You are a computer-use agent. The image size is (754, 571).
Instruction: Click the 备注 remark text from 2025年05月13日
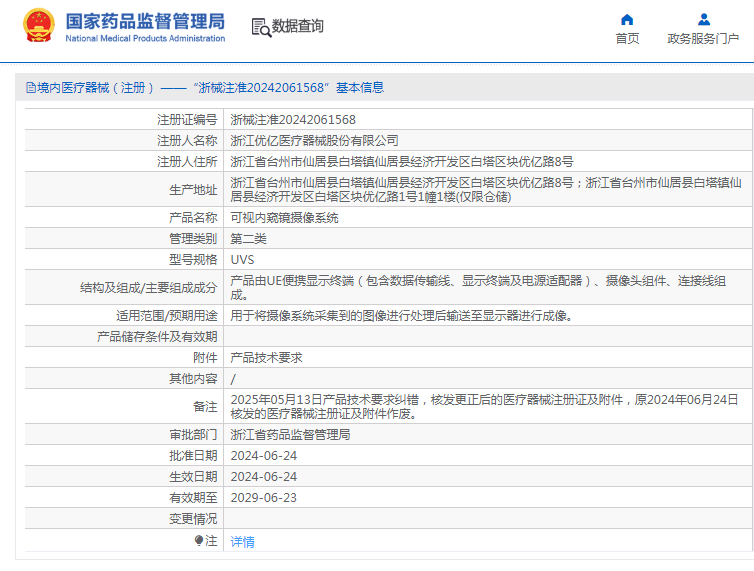click(x=484, y=406)
